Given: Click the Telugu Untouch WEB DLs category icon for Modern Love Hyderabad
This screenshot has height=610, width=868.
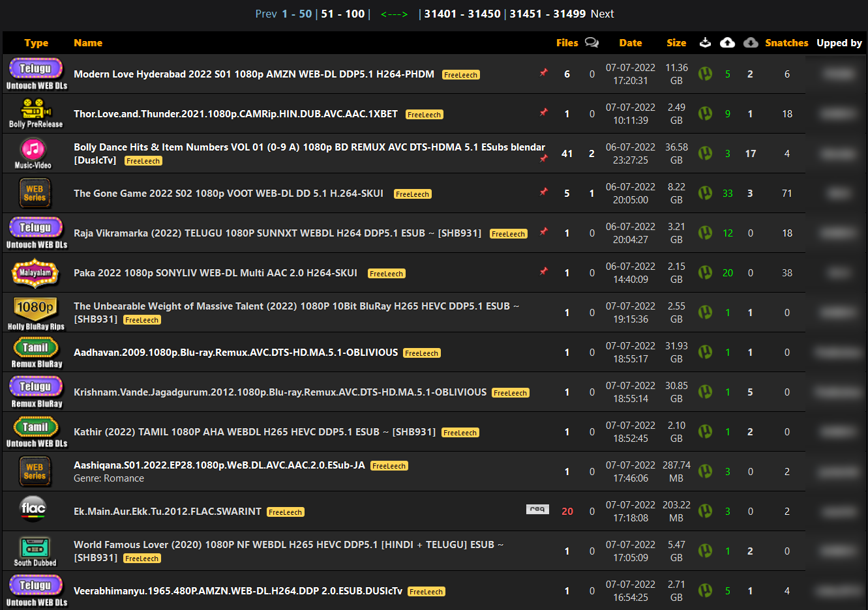Looking at the screenshot, I should (x=37, y=74).
